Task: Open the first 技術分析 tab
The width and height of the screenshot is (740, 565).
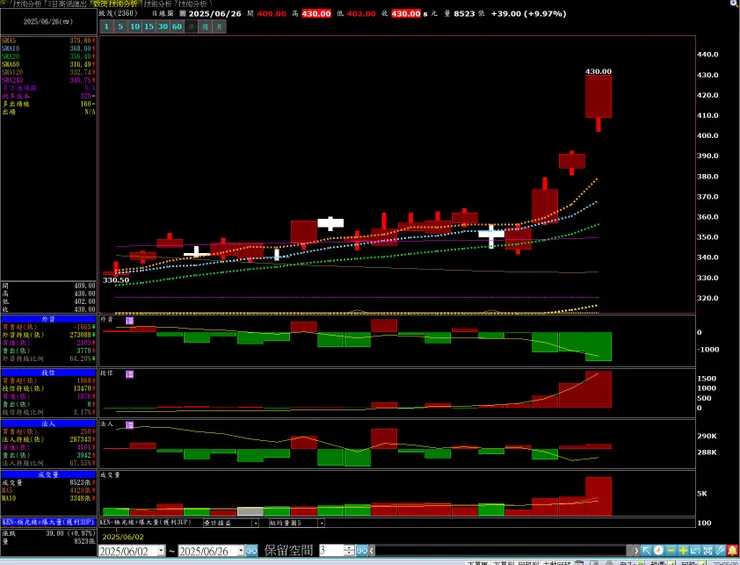Action: [x=25, y=3]
